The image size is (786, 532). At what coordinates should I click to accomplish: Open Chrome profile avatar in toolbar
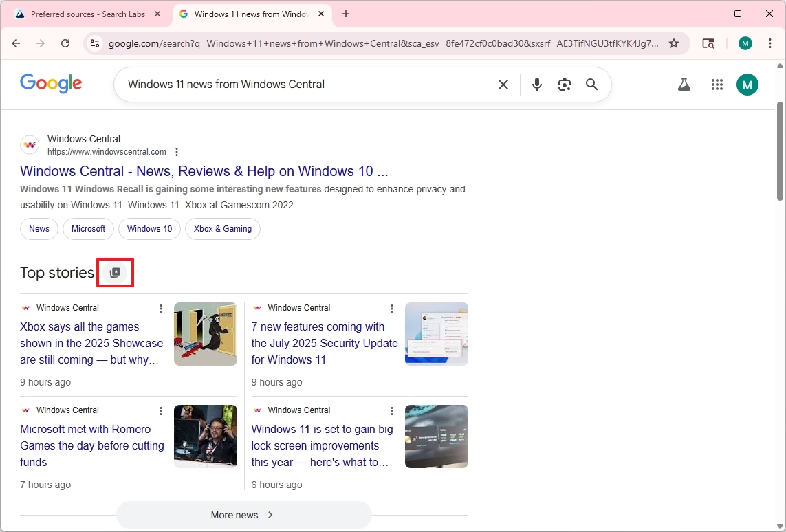pyautogui.click(x=745, y=43)
